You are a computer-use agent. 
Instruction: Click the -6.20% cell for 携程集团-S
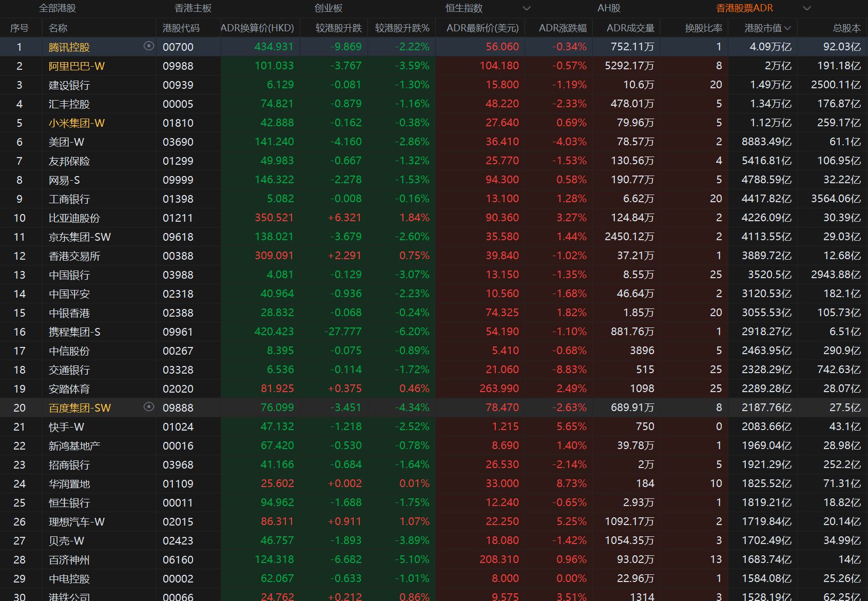click(x=412, y=332)
